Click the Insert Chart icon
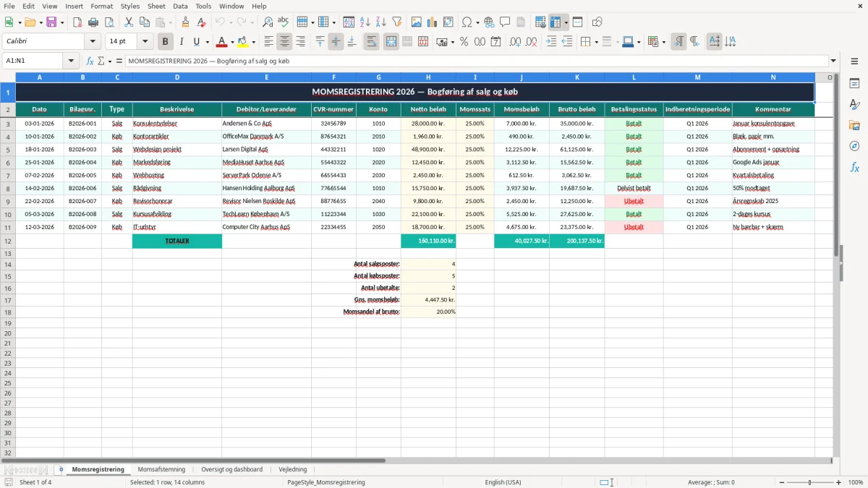 pyautogui.click(x=433, y=22)
